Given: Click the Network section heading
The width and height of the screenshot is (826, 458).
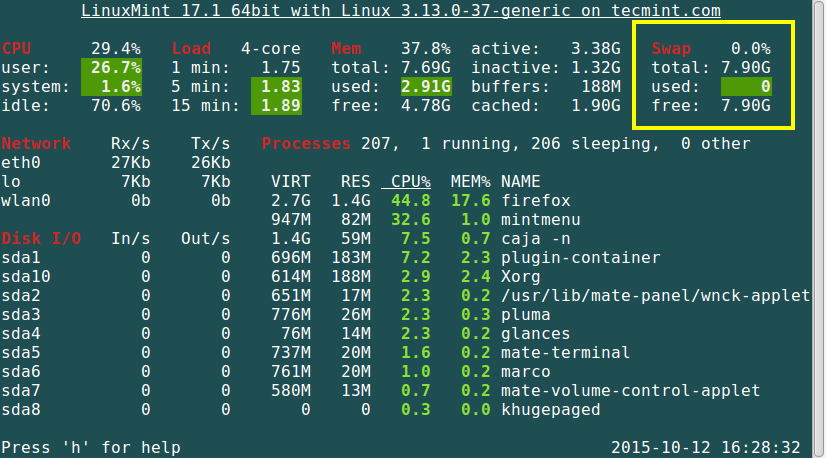Looking at the screenshot, I should tap(36, 144).
